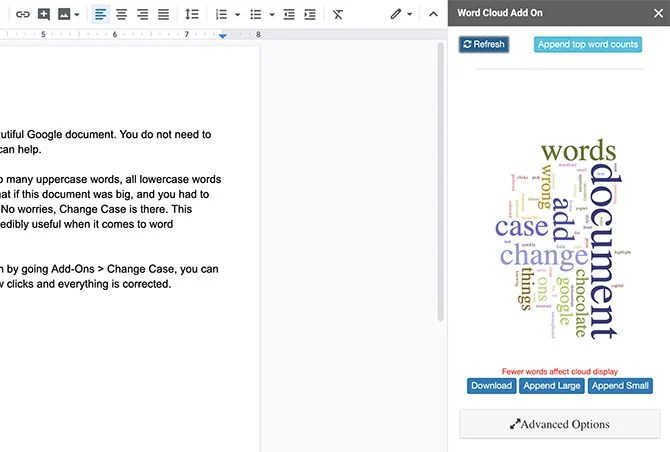
Task: Click Append top word counts
Action: pos(588,44)
